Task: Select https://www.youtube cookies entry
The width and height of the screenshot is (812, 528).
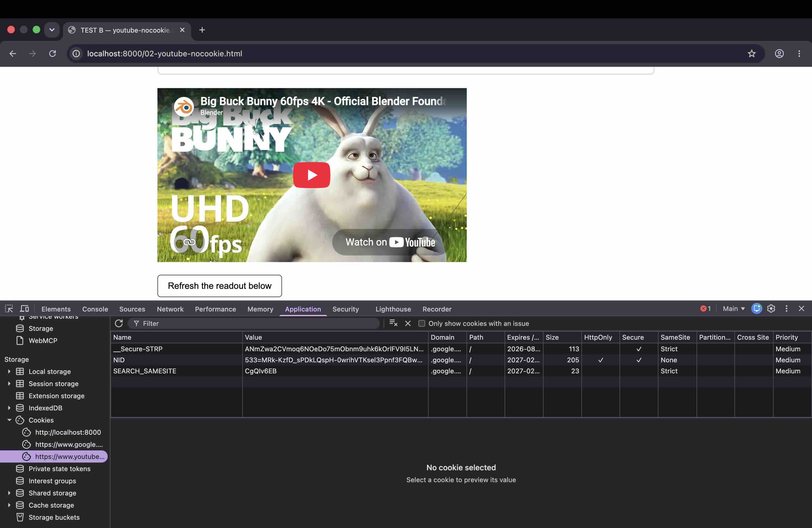Action: pos(54,456)
